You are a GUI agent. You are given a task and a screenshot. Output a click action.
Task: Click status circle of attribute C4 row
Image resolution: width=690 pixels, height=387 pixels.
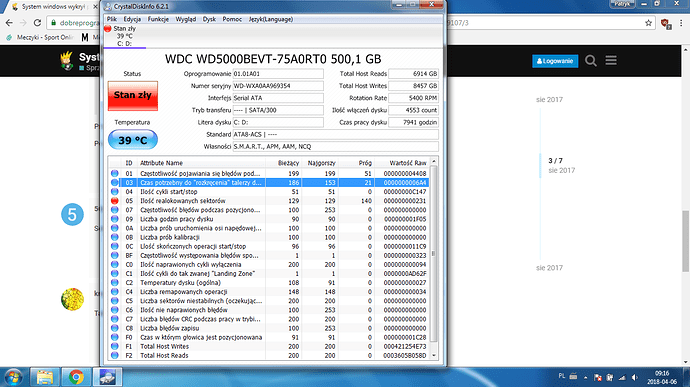[115, 292]
